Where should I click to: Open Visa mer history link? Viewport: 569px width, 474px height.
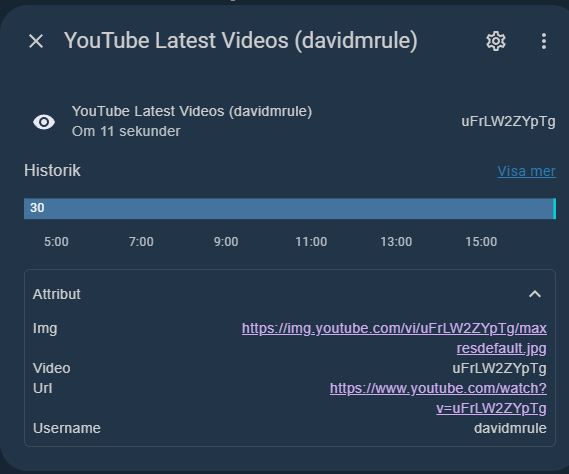click(x=526, y=171)
